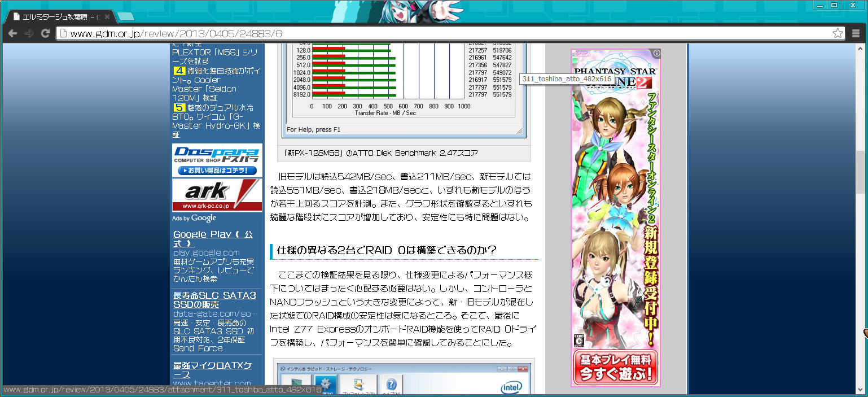Click the ATTO Disk Benchmark chart image
Screen dimensions: 868x397
[x=405, y=90]
